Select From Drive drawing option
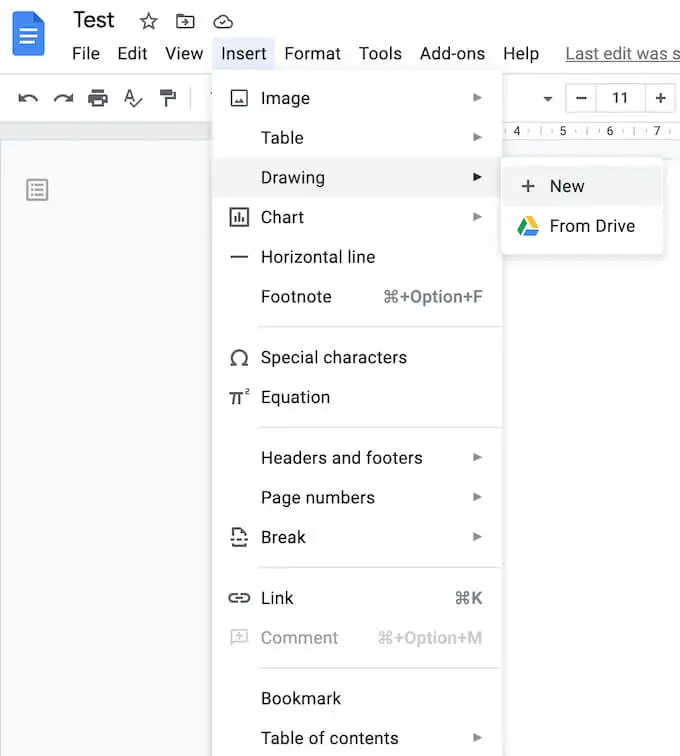Image resolution: width=680 pixels, height=756 pixels. [582, 226]
